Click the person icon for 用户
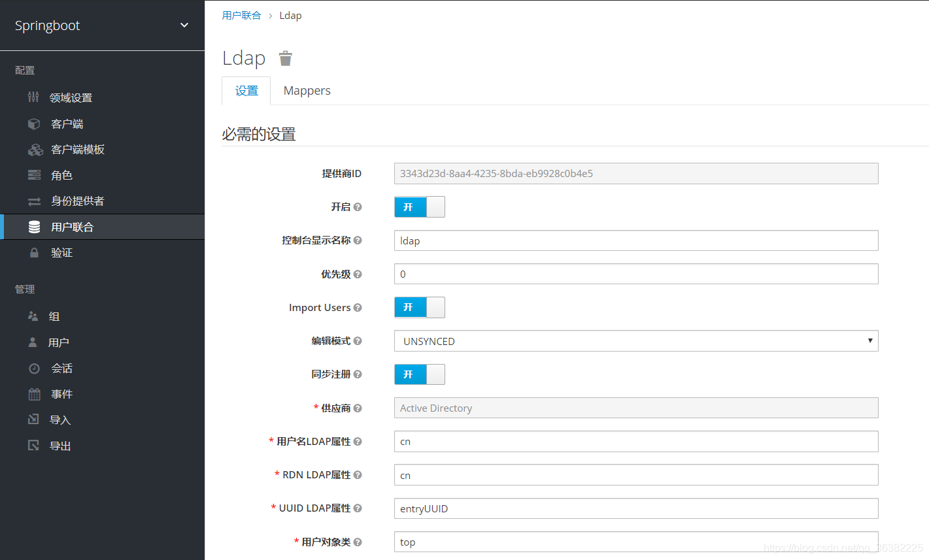 [x=33, y=342]
